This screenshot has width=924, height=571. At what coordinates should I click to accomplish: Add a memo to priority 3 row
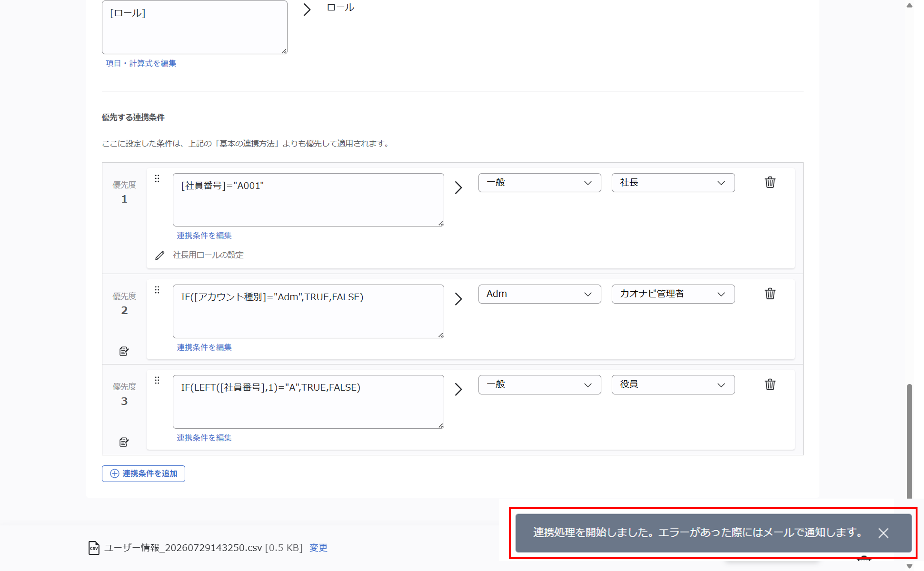coord(124,442)
